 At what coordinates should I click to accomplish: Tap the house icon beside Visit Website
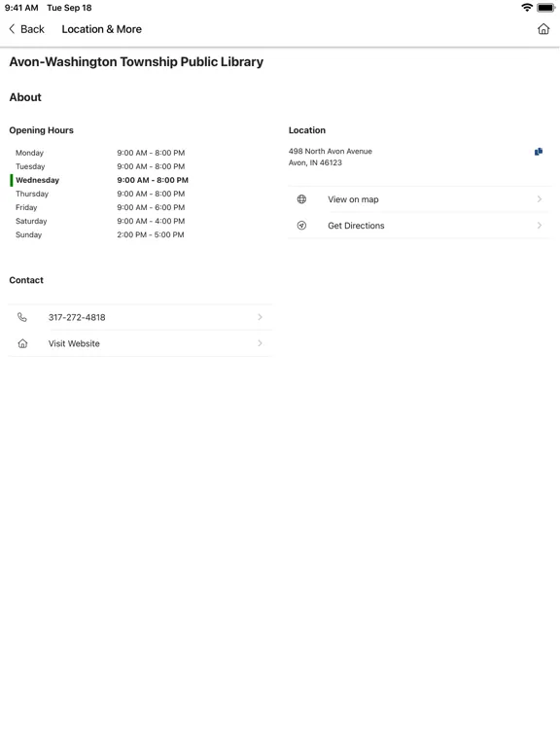(x=22, y=343)
